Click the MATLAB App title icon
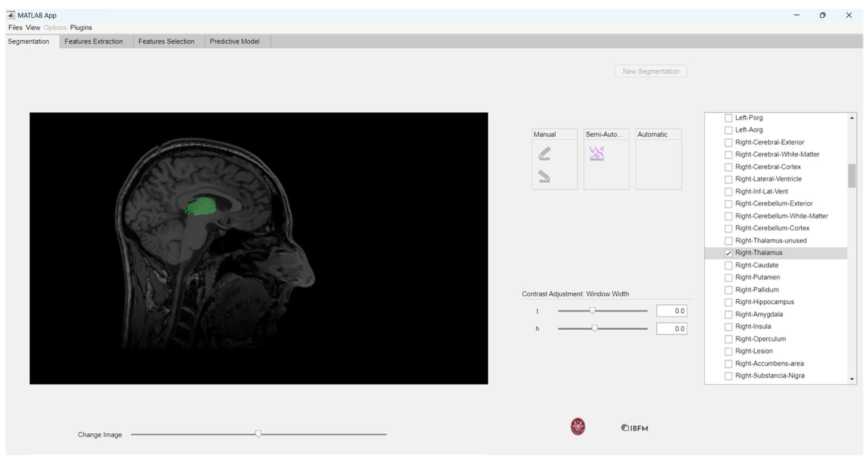868x462 pixels. (11, 15)
